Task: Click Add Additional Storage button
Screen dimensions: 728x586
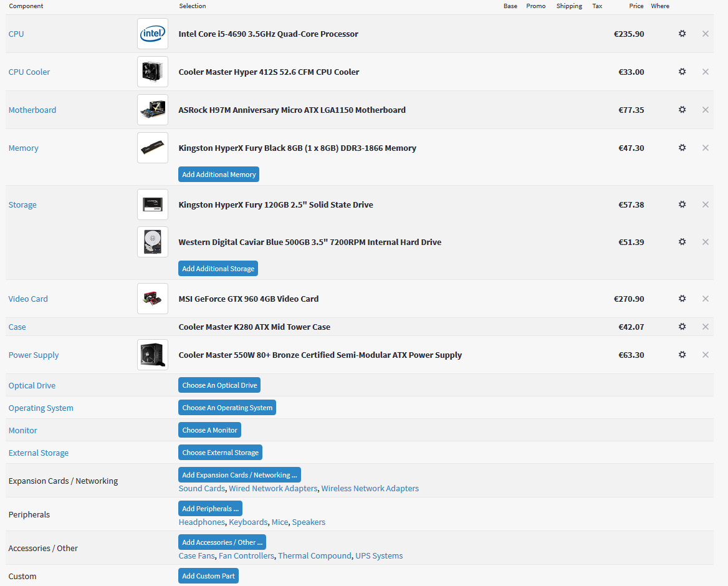Action: coord(218,269)
